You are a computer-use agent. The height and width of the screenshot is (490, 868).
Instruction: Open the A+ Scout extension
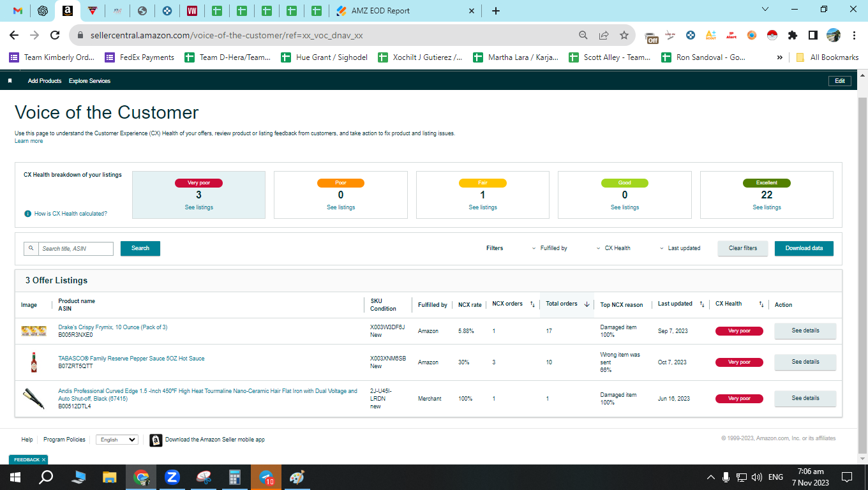coord(711,35)
